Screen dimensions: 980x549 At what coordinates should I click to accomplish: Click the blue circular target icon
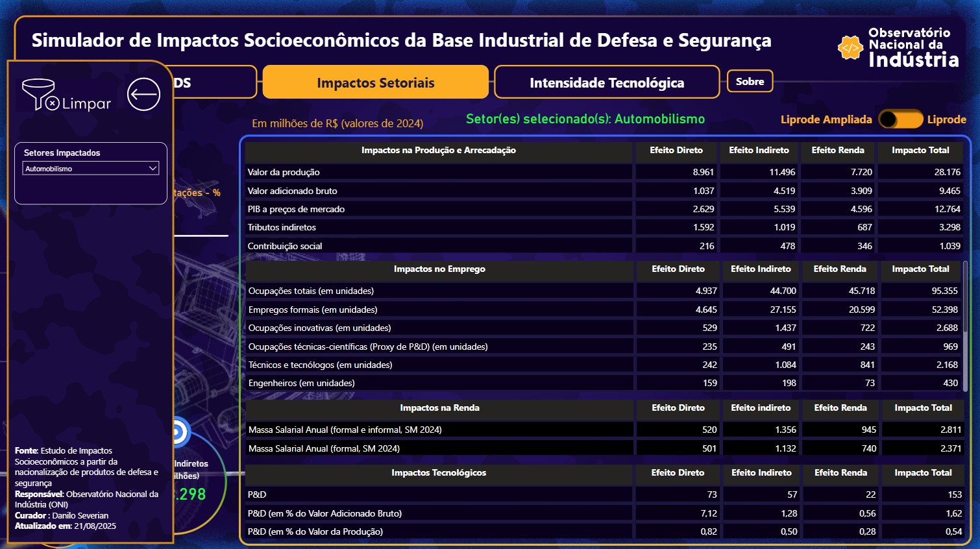(180, 433)
